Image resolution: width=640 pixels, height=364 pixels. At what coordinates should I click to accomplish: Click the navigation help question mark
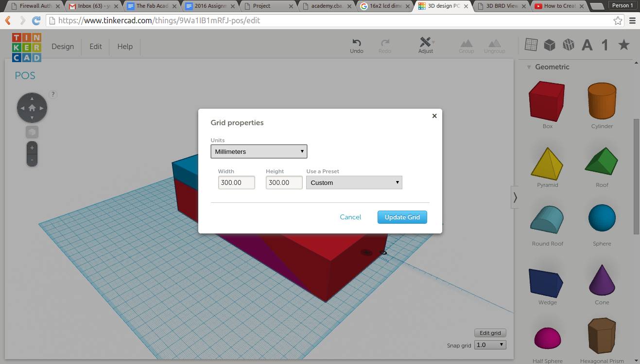click(x=53, y=94)
